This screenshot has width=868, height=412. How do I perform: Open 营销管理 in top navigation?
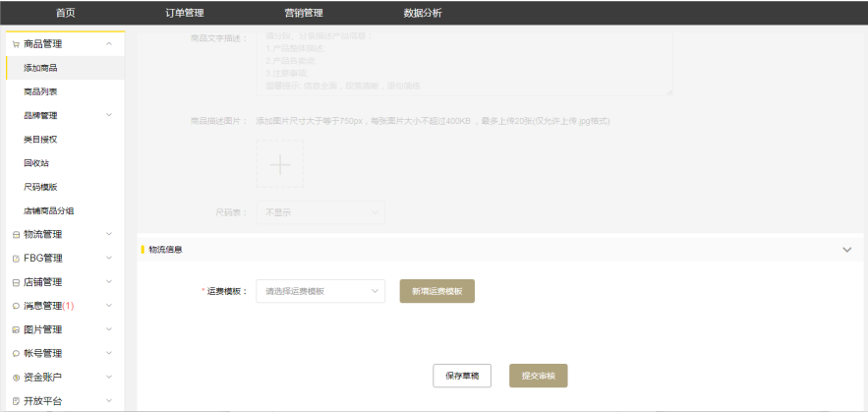tap(304, 14)
